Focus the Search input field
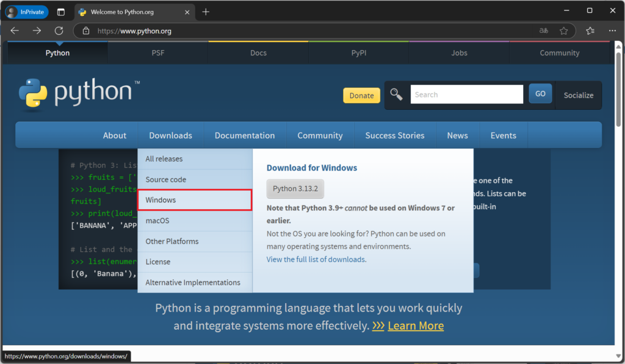This screenshot has height=364, width=625. click(x=467, y=95)
